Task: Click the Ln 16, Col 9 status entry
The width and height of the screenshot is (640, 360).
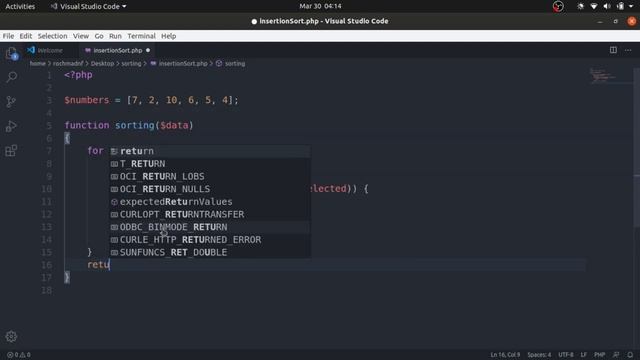Action: (505, 355)
